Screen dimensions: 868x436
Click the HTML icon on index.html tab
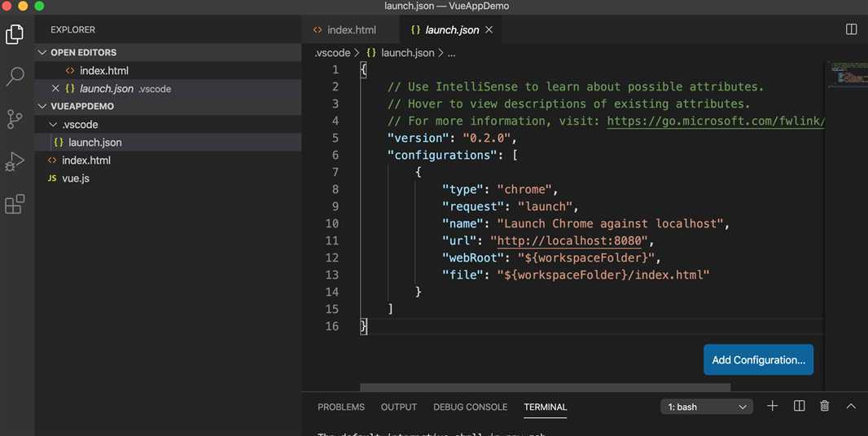[318, 30]
